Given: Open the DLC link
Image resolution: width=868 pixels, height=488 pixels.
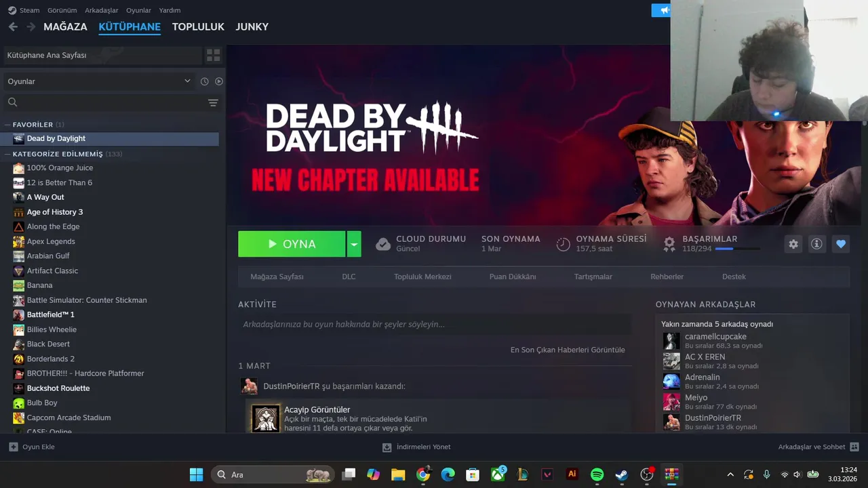Looking at the screenshot, I should point(349,277).
